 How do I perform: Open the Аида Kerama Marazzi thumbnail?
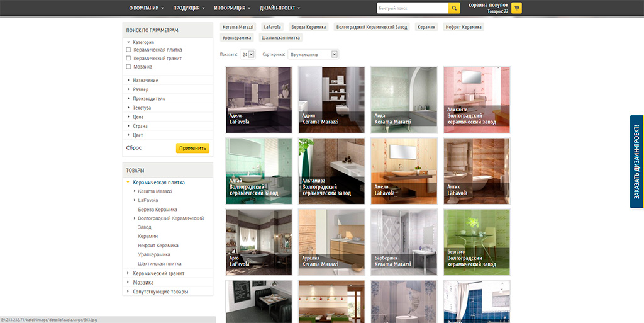click(404, 100)
